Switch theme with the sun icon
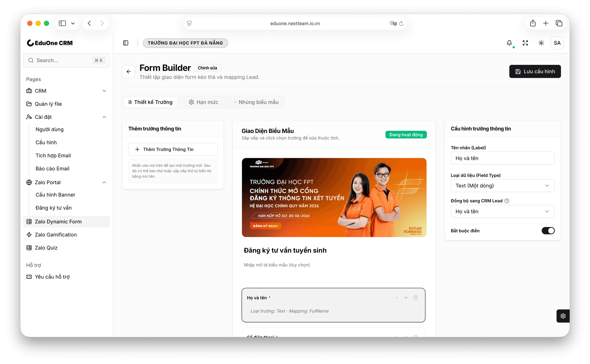Image resolution: width=590 pixels, height=364 pixels. pyautogui.click(x=541, y=43)
